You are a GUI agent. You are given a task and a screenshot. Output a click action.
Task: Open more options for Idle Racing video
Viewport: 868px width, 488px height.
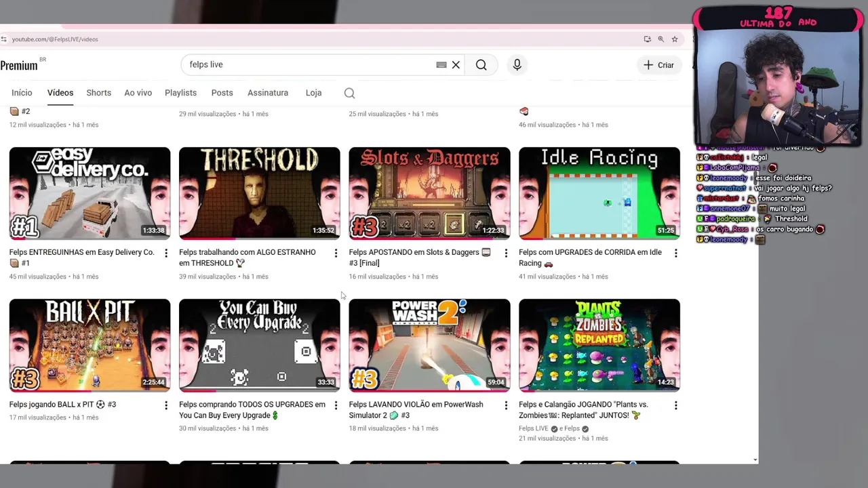(675, 253)
